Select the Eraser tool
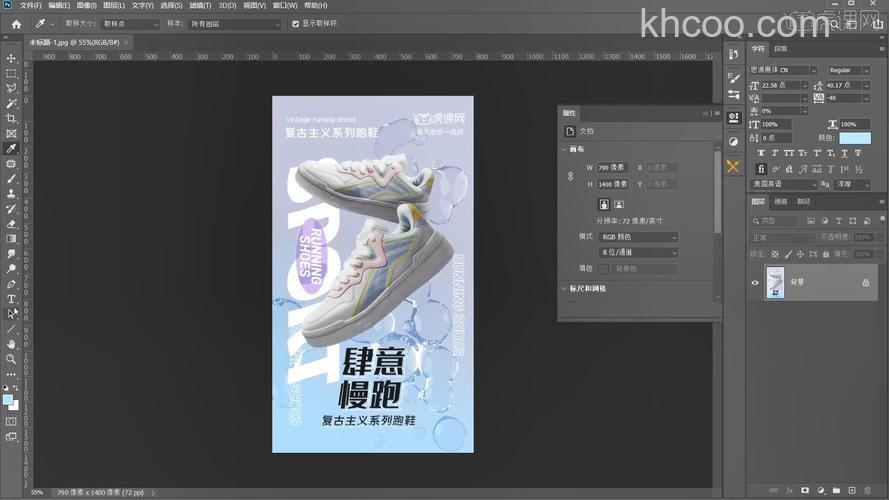Screen dimensions: 889x500 [x=11, y=224]
